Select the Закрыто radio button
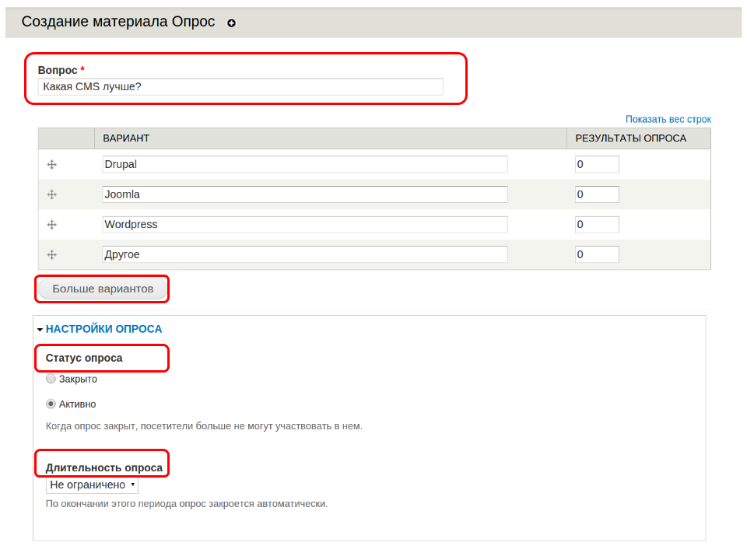747x560 pixels. point(51,379)
